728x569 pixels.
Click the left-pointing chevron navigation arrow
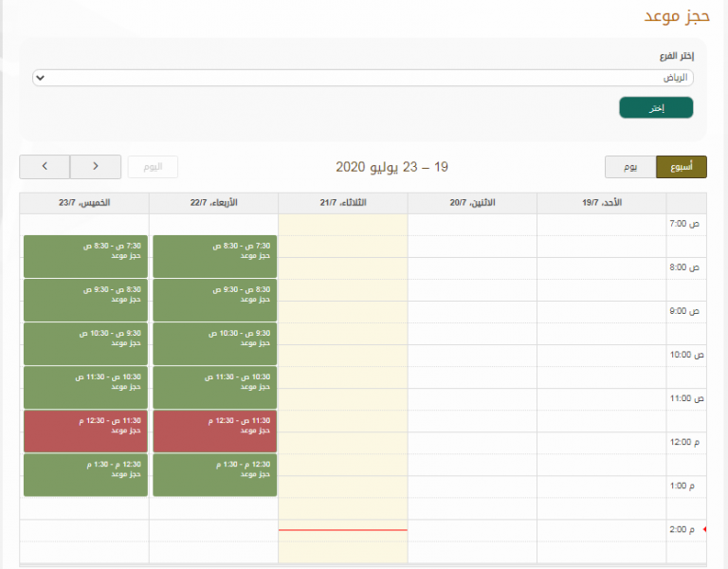[45, 167]
